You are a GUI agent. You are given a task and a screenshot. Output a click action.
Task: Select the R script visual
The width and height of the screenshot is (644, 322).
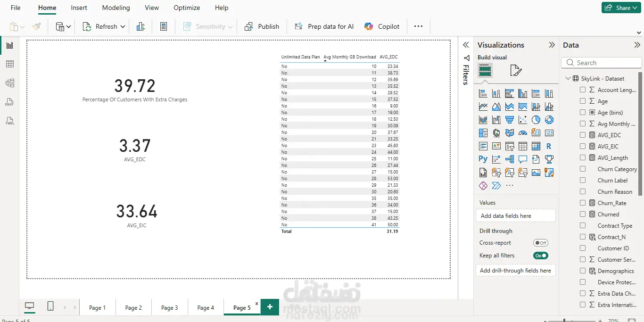pyautogui.click(x=549, y=146)
